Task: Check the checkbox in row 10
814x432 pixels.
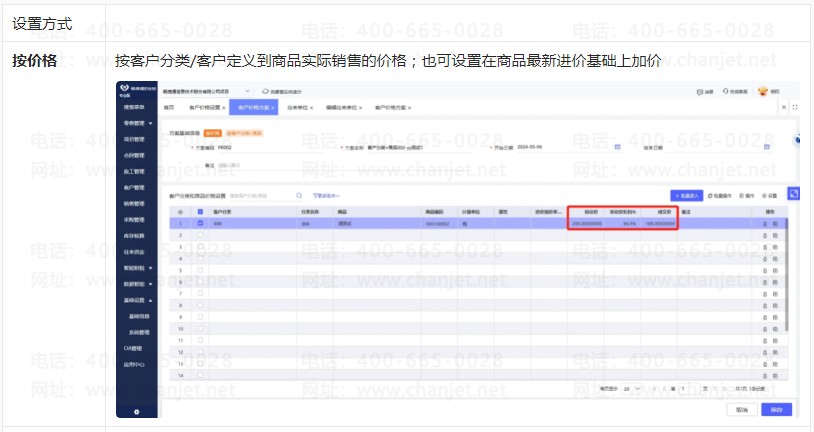Action: pos(200,328)
